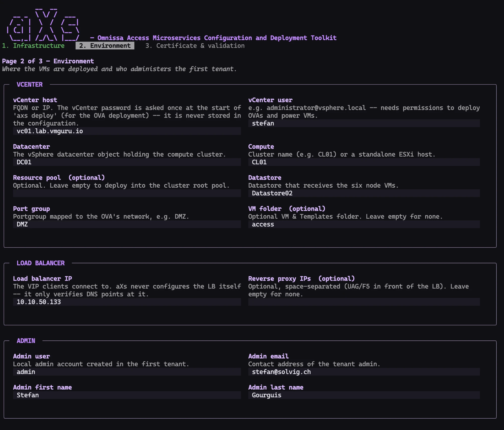Click the Reverse proxy IPs (optional) label
This screenshot has height=430, width=504.
point(302,279)
